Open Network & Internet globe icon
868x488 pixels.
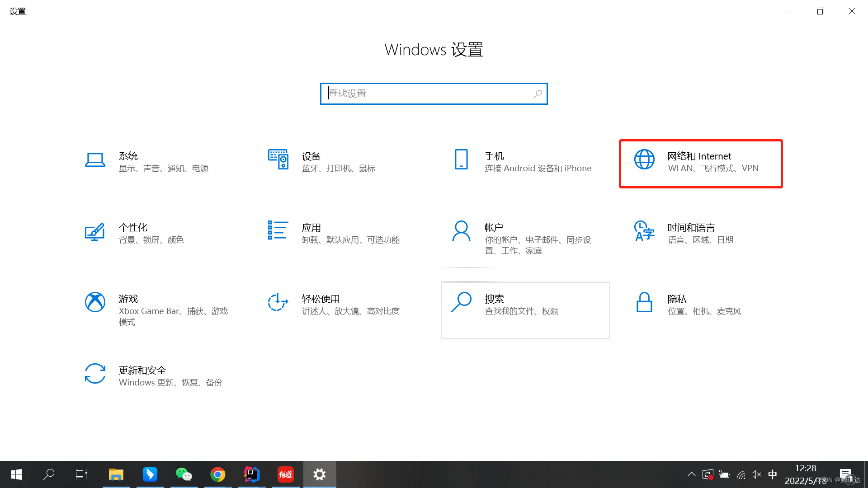(644, 160)
